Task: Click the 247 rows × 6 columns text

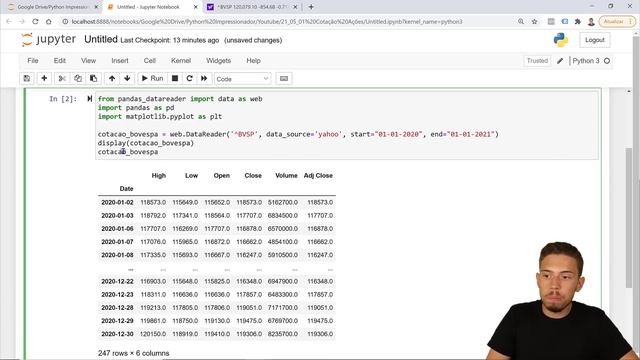Action: tap(133, 353)
